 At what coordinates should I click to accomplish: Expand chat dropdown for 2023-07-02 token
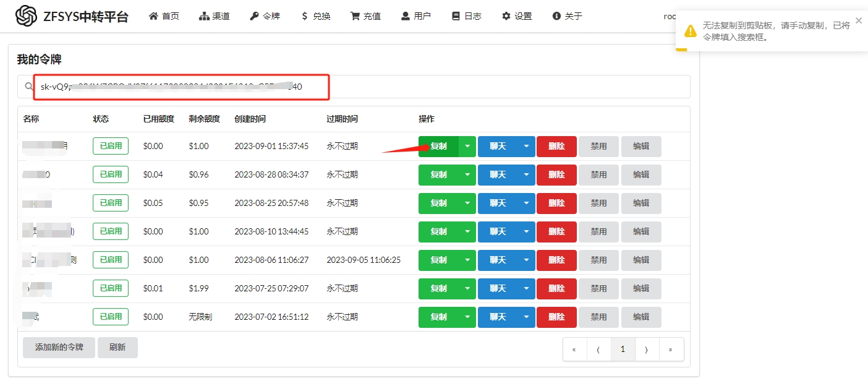527,317
